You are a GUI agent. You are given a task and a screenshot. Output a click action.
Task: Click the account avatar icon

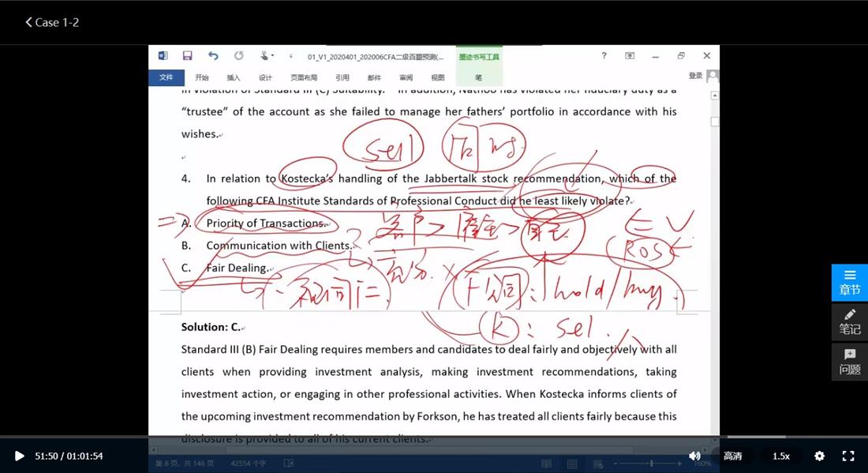(x=713, y=76)
